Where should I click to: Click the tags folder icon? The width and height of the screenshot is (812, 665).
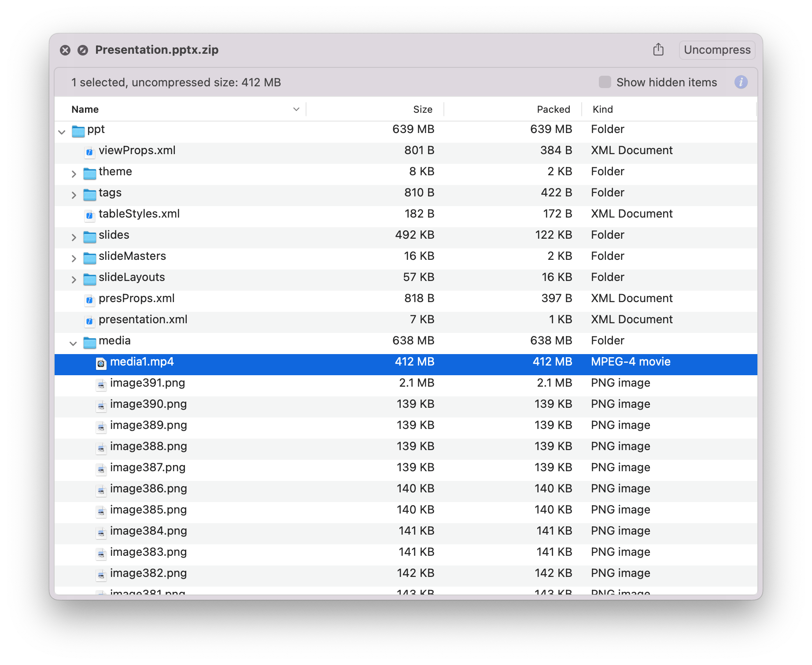[x=89, y=194]
